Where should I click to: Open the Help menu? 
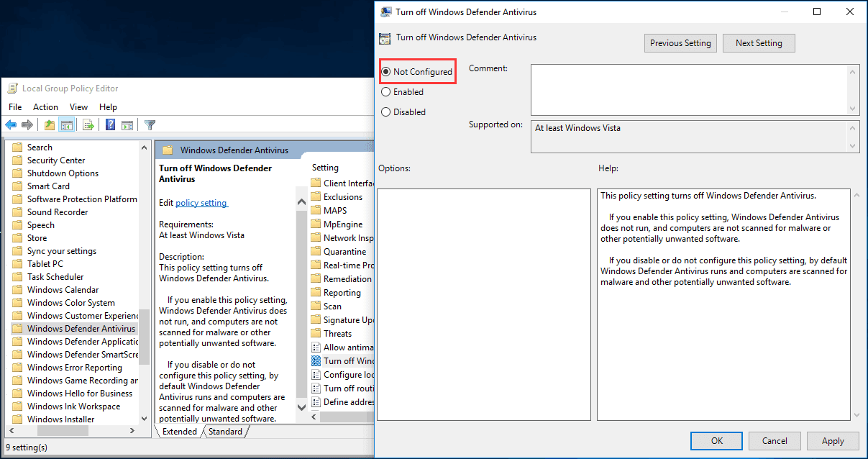point(108,107)
